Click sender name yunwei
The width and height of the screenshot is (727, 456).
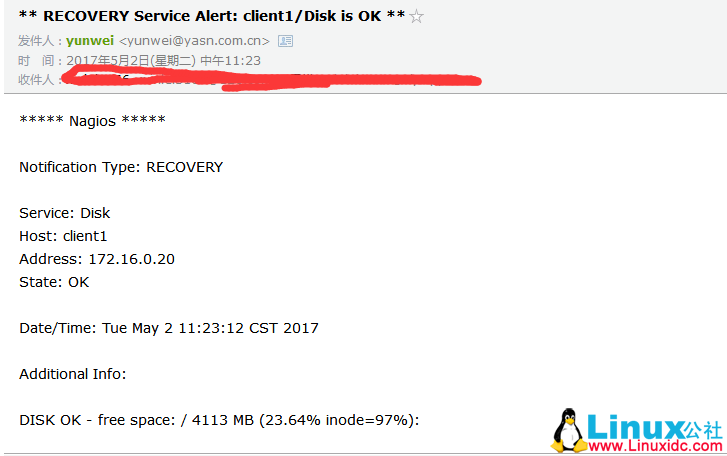coord(90,41)
